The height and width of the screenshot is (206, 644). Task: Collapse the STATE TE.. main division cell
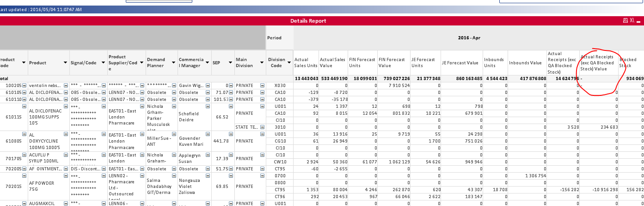click(262, 127)
